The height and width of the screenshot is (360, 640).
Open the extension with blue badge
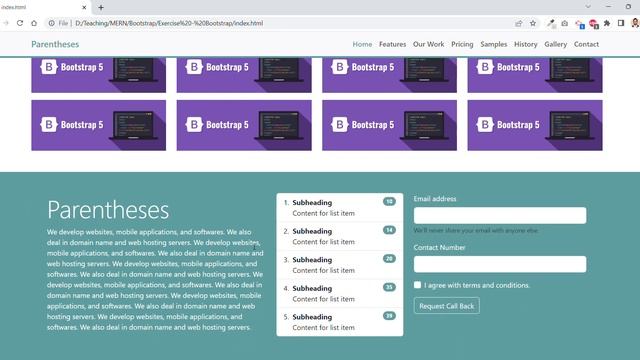click(x=580, y=24)
